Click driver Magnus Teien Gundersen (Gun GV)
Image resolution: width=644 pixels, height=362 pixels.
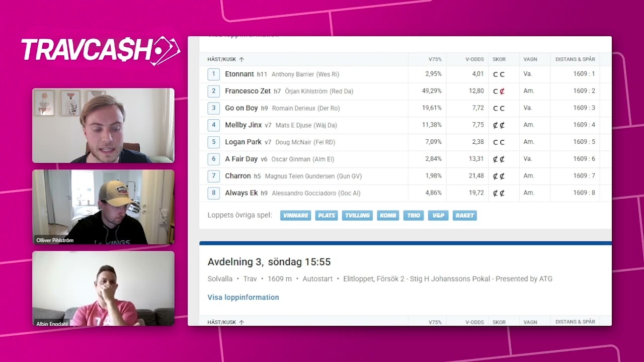point(313,176)
